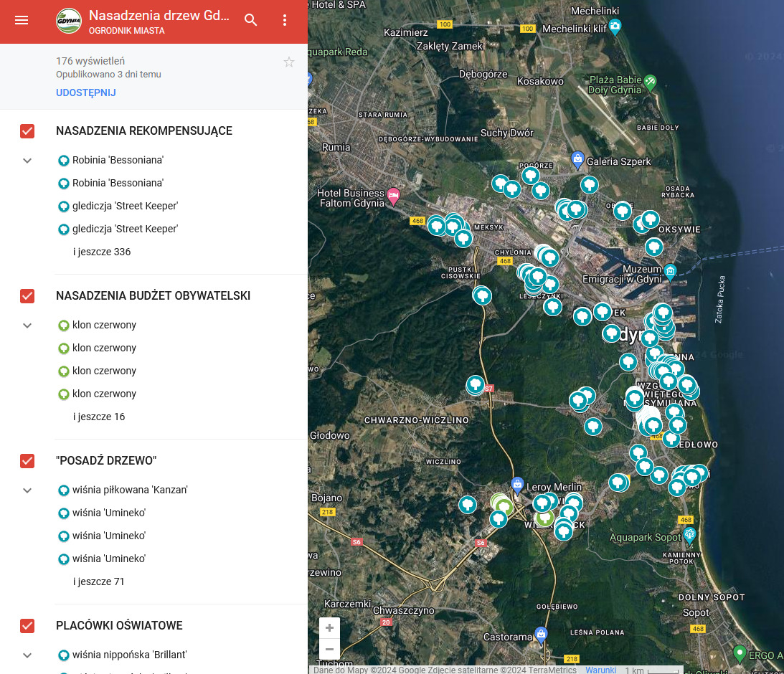This screenshot has height=674, width=784.
Task: Uncheck the NASADZENIA REKOMPENSUJĄCE layer
Action: tap(27, 131)
